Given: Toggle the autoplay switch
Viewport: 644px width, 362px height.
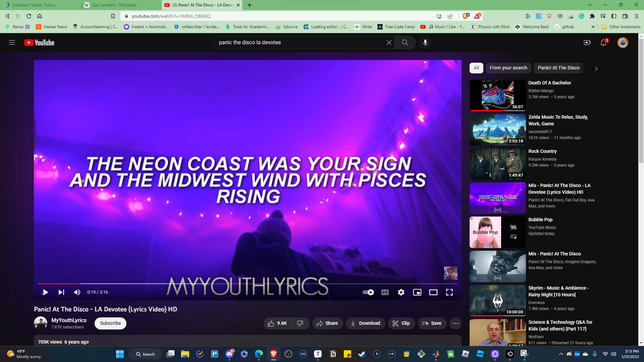Looking at the screenshot, I should pyautogui.click(x=368, y=292).
